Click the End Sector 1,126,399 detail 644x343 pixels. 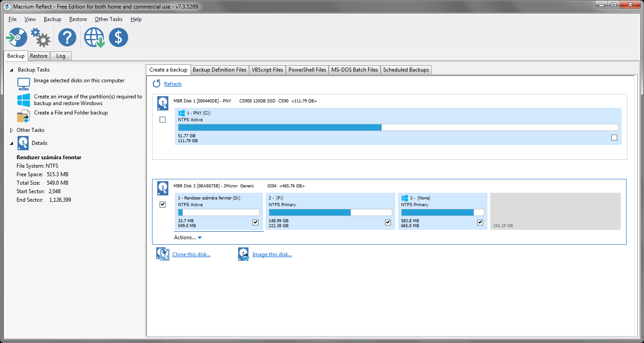(44, 200)
